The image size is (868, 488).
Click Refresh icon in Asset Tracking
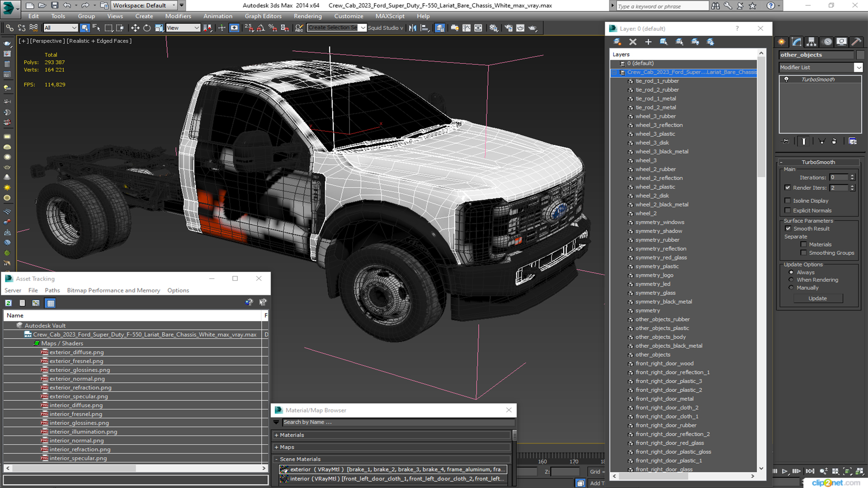tap(9, 303)
